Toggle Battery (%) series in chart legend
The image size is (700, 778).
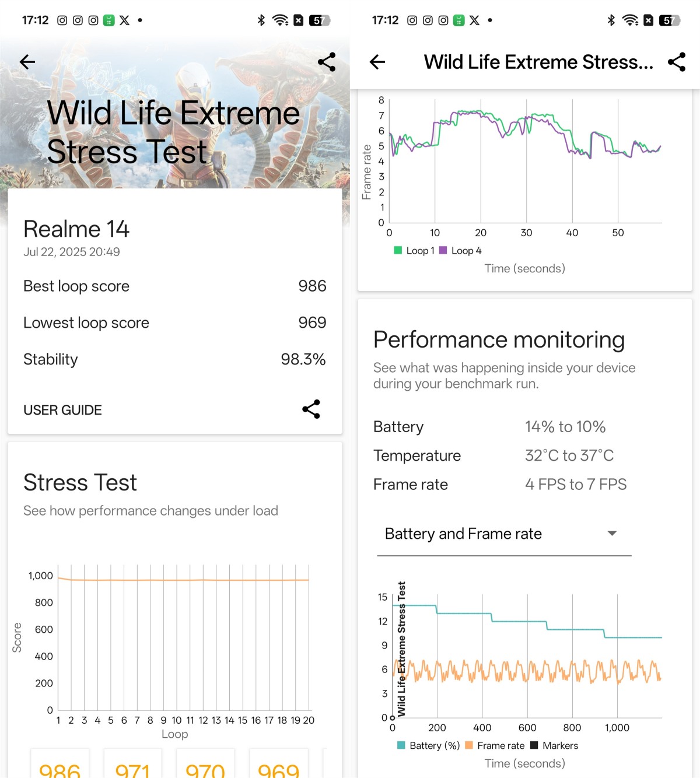pos(429,745)
